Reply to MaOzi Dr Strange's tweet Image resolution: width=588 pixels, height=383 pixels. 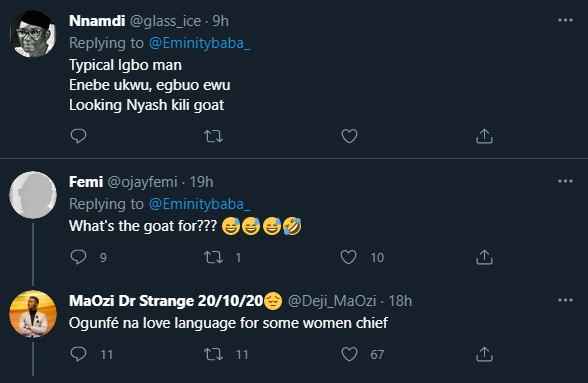pyautogui.click(x=78, y=354)
